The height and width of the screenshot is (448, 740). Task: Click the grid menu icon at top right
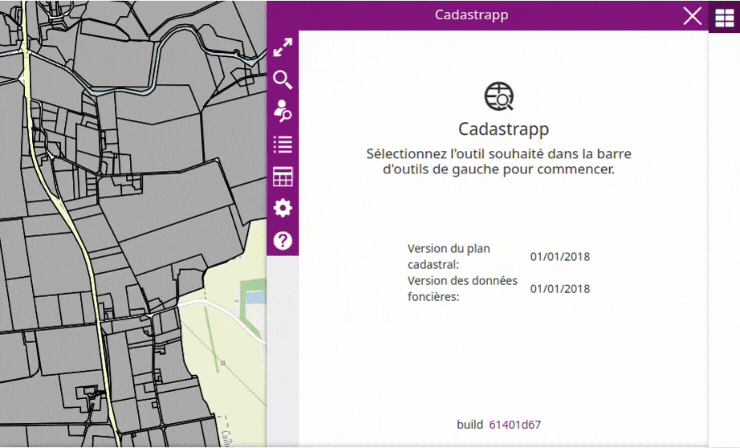[724, 17]
